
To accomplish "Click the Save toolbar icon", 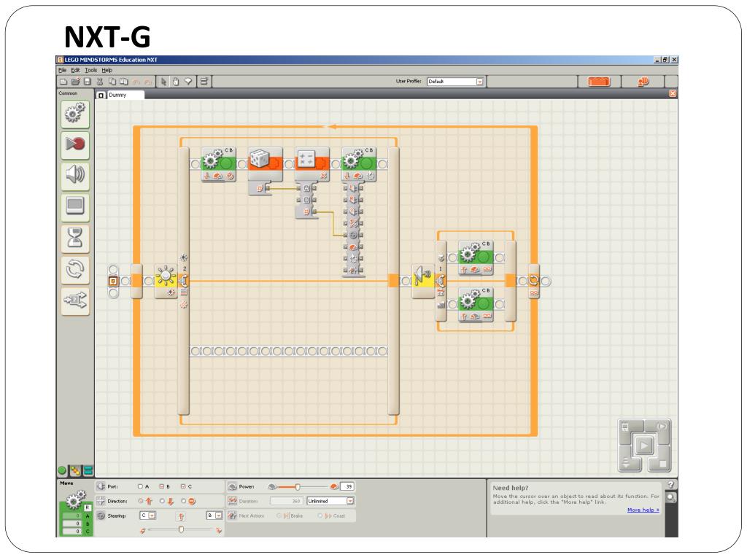I will point(88,82).
